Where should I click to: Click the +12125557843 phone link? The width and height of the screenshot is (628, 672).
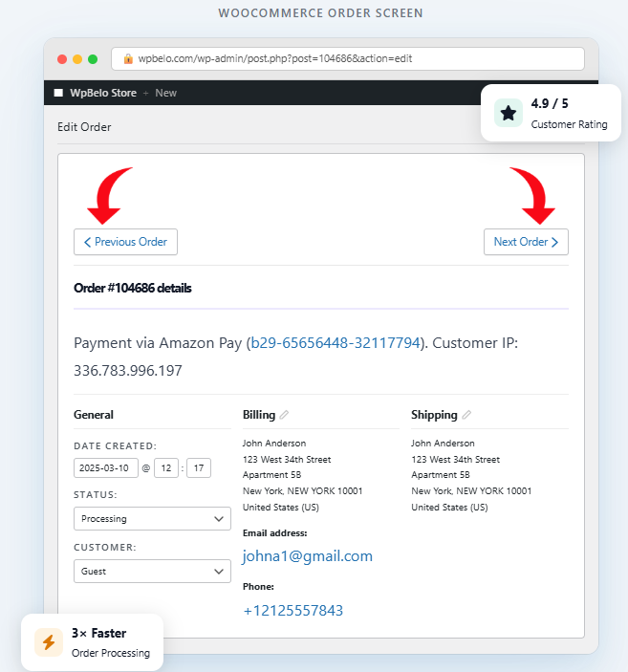point(292,610)
